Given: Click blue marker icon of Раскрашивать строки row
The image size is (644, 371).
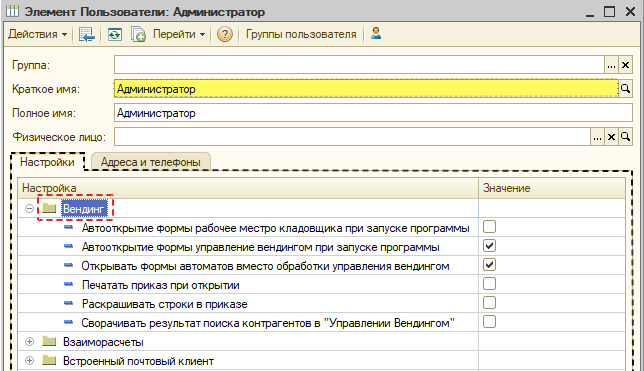Looking at the screenshot, I should pos(69,303).
